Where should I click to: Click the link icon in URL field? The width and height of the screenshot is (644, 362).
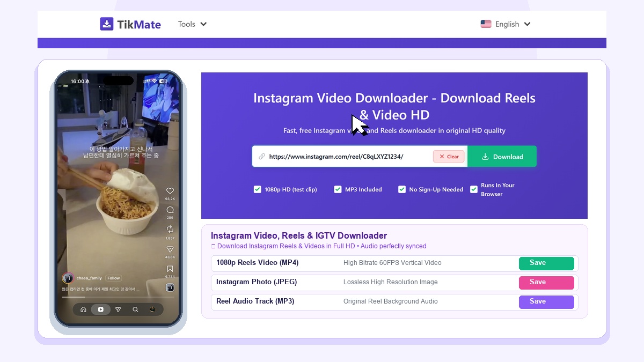[262, 157]
